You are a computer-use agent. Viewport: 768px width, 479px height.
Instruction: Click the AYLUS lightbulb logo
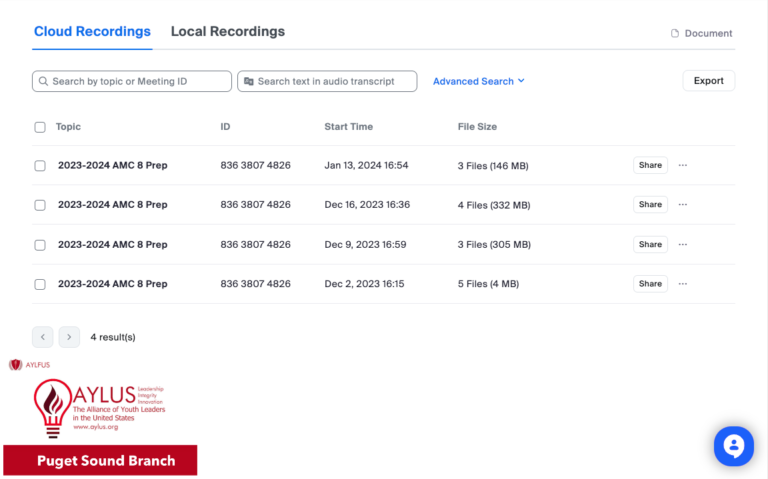[x=52, y=408]
